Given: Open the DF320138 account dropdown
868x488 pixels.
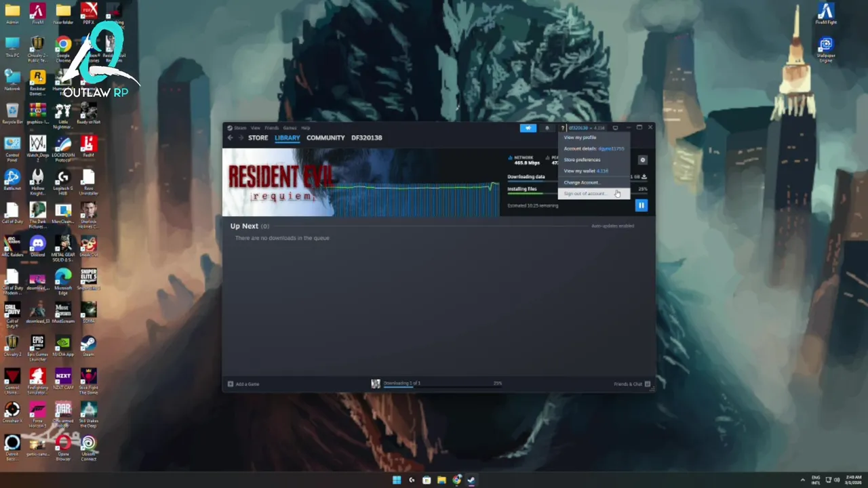Looking at the screenshot, I should tap(587, 128).
